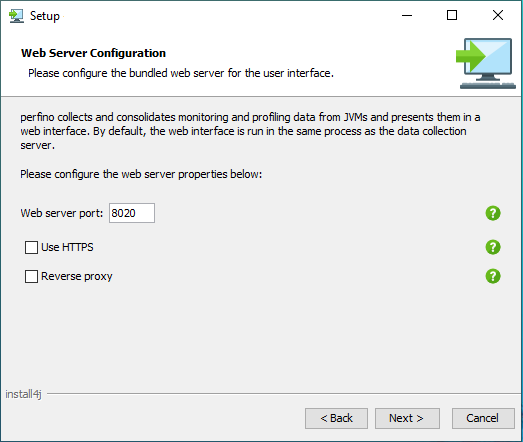Click the Web server port label

coord(62,213)
